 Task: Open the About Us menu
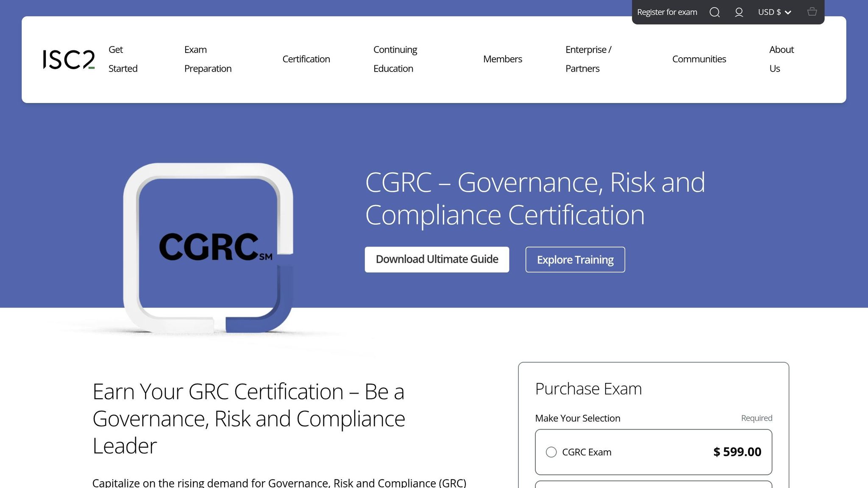(781, 59)
